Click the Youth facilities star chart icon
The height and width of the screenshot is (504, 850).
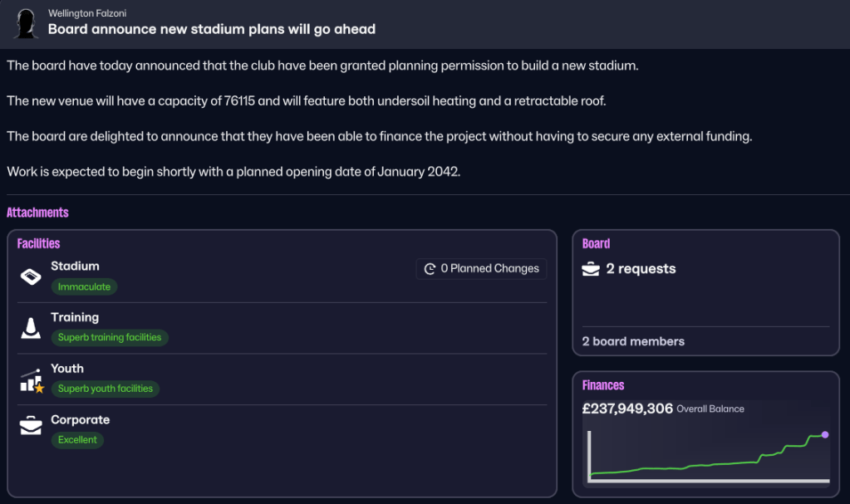point(32,381)
